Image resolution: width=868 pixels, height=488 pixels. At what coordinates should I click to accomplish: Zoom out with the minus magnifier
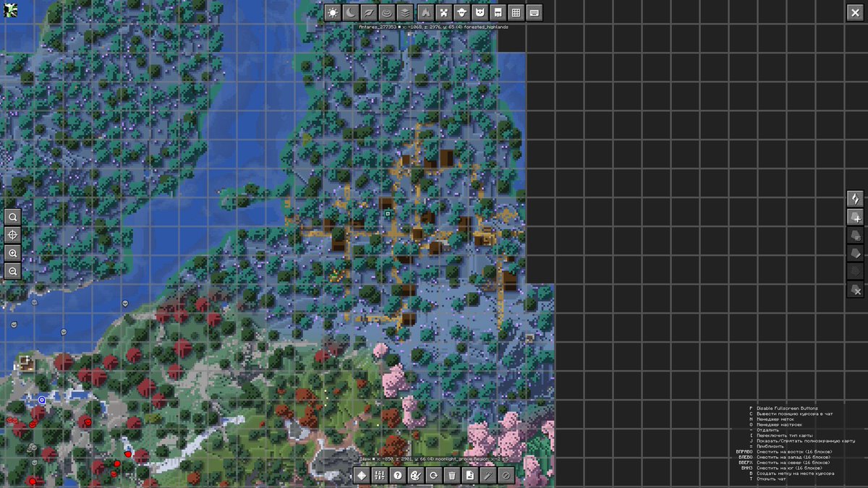12,271
